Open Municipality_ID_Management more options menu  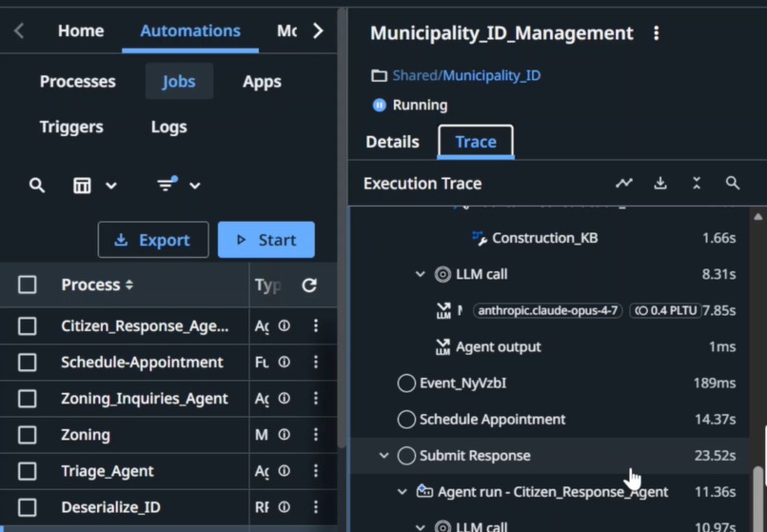click(x=656, y=33)
